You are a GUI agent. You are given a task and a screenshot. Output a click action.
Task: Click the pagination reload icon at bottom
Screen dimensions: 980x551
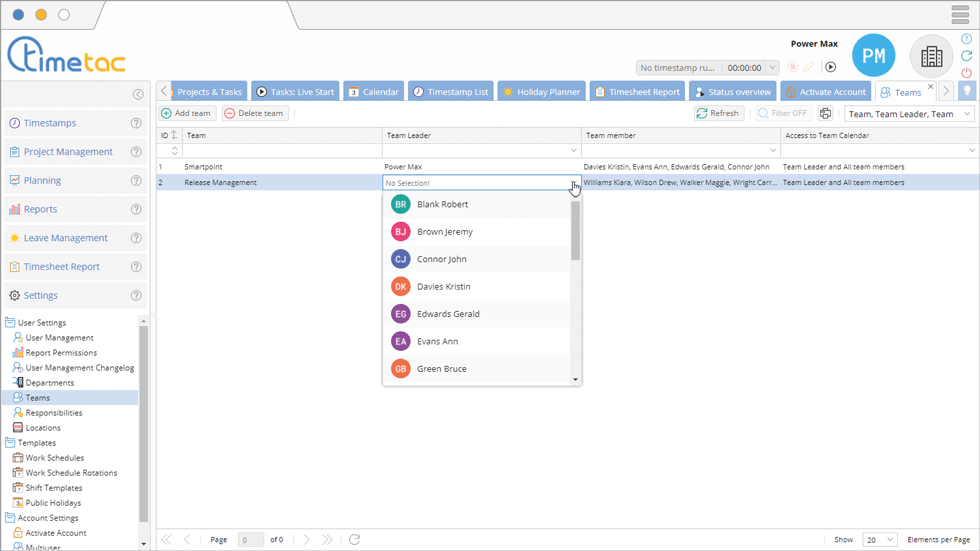click(x=354, y=540)
